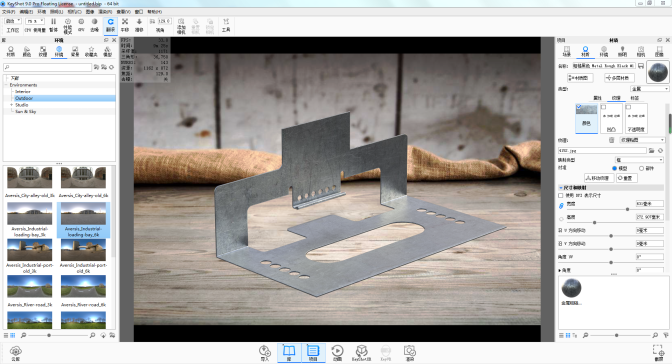Select the Sun & Sky folder
This screenshot has width=672, height=364.
point(26,111)
